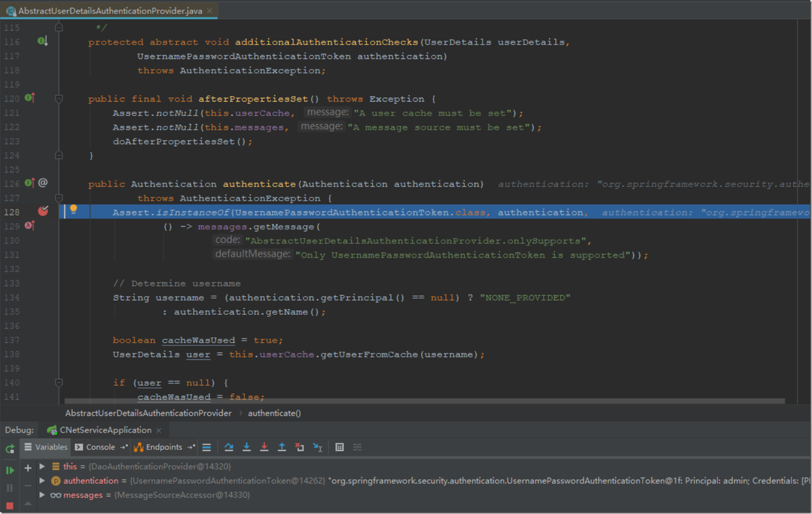The width and height of the screenshot is (812, 514).
Task: Add a new watch with plus icon
Action: click(28, 468)
